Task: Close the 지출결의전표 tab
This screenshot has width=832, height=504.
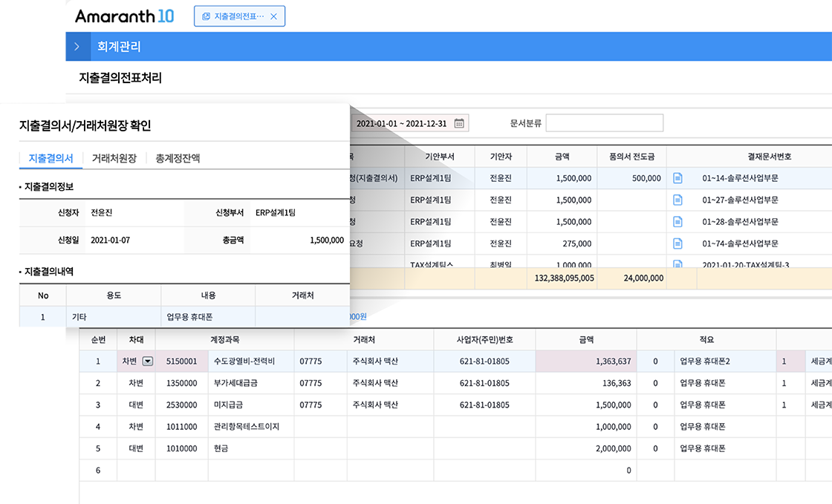Action: (x=274, y=16)
